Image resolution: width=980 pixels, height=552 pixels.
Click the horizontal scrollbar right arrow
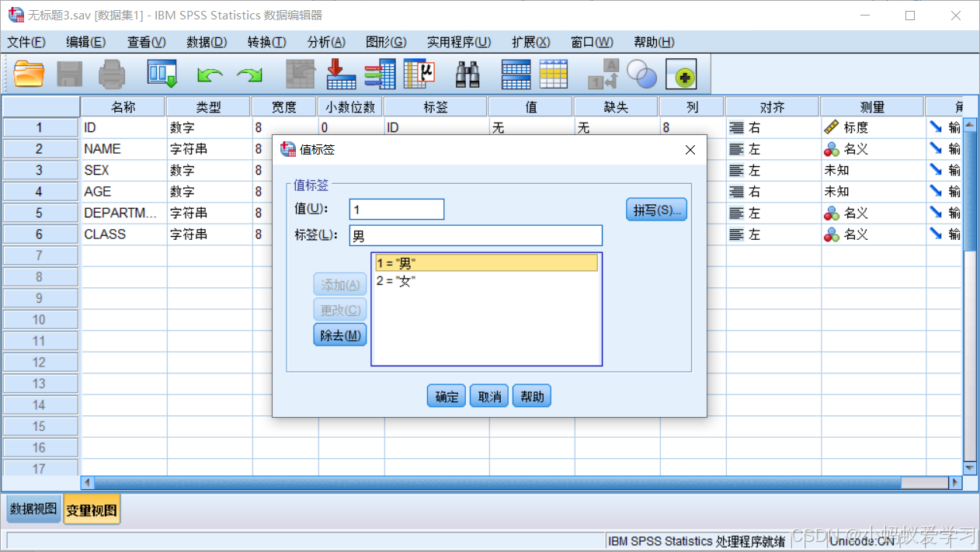(x=955, y=482)
